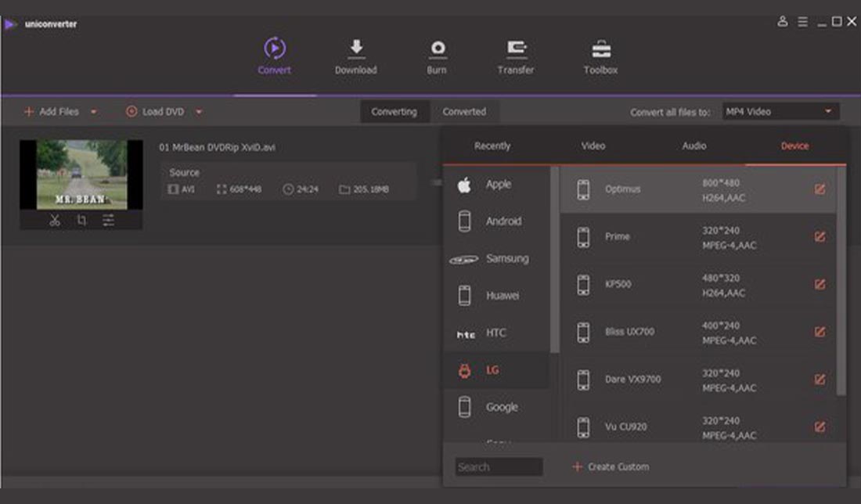The image size is (861, 504).
Task: Click the scissors trim icon under thumbnail
Action: point(55,221)
